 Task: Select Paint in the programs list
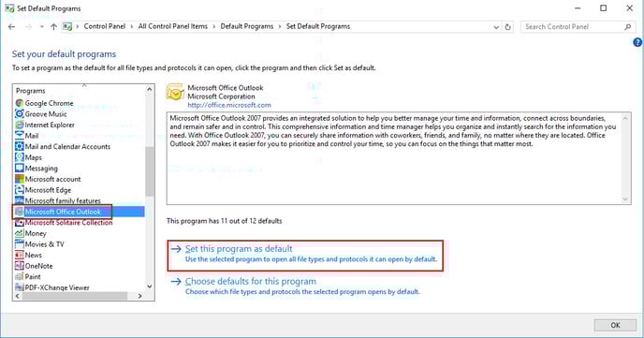(33, 276)
